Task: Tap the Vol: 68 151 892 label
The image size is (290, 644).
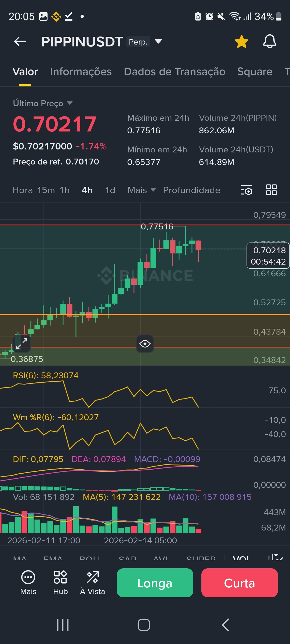Action: [x=44, y=497]
